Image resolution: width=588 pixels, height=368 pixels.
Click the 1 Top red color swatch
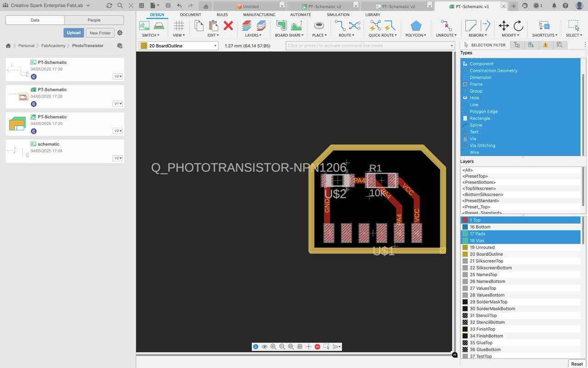pyautogui.click(x=465, y=220)
